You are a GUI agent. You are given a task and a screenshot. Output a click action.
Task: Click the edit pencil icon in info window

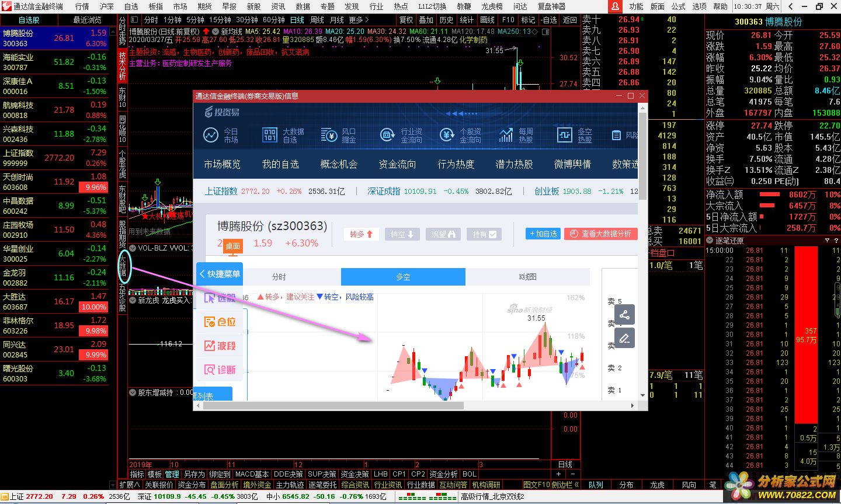pos(624,338)
